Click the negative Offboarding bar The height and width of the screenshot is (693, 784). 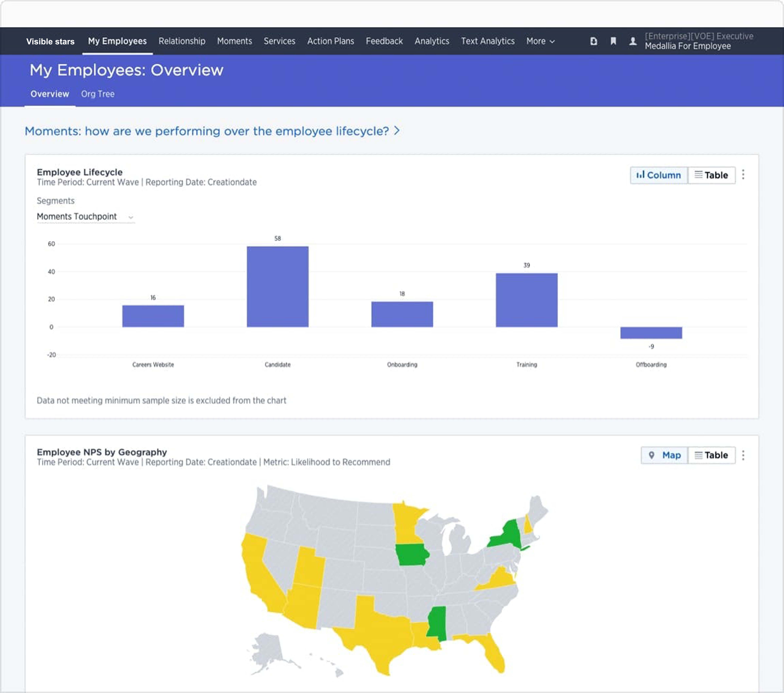[651, 333]
